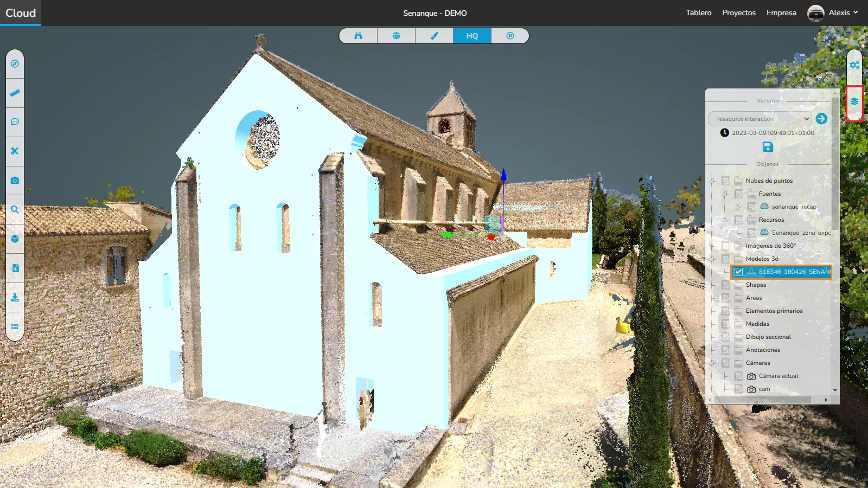This screenshot has height=488, width=868.
Task: Uncheck the 816346_180426_SENAN model checkbox
Action: pyautogui.click(x=738, y=272)
